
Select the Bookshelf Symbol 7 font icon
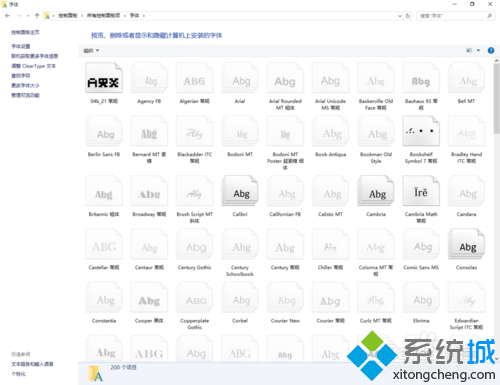tap(421, 131)
